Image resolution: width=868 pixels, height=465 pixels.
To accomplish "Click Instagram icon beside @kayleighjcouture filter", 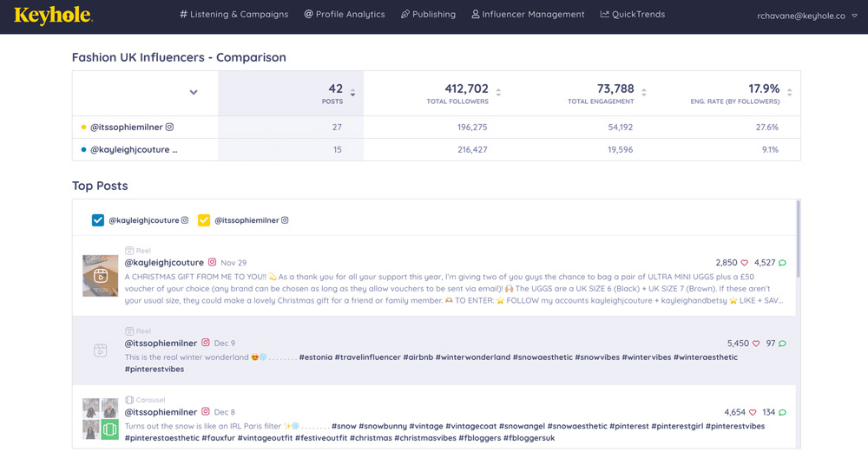I will tap(185, 220).
